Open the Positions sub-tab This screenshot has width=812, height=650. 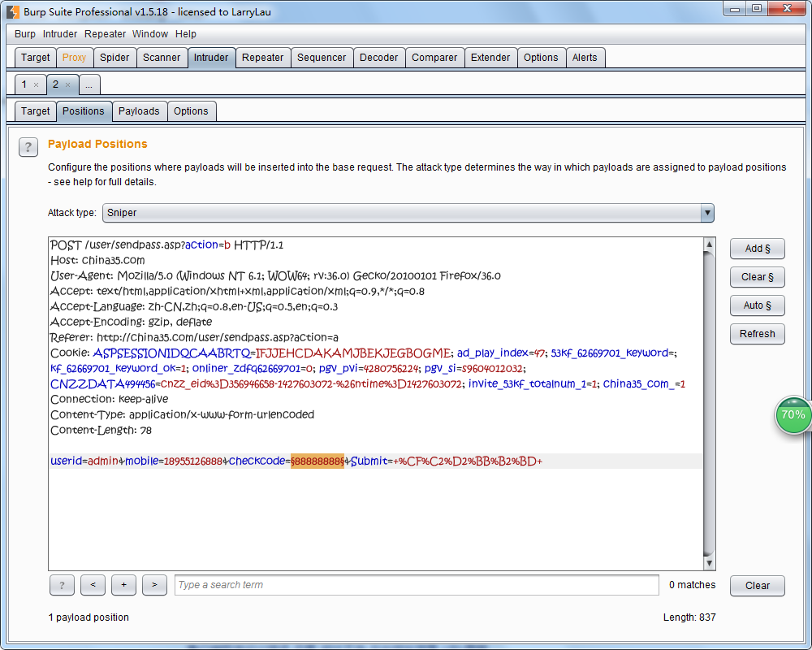pos(84,111)
